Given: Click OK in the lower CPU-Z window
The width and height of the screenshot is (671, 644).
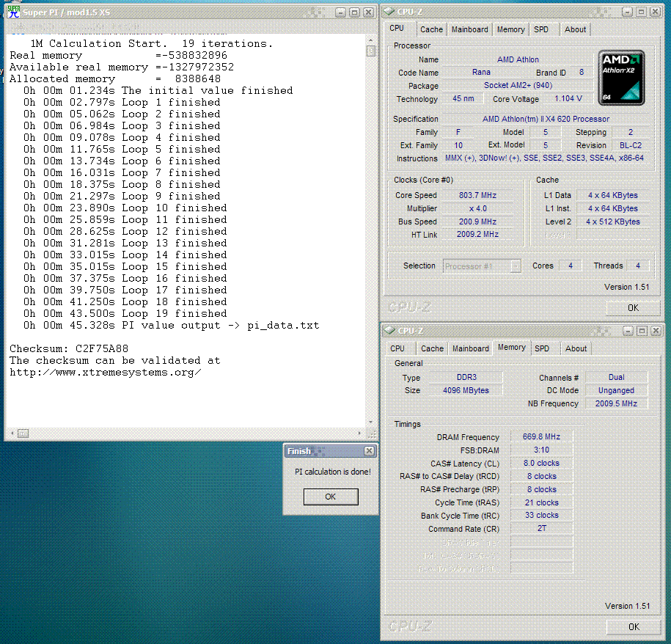Looking at the screenshot, I should click(x=633, y=626).
